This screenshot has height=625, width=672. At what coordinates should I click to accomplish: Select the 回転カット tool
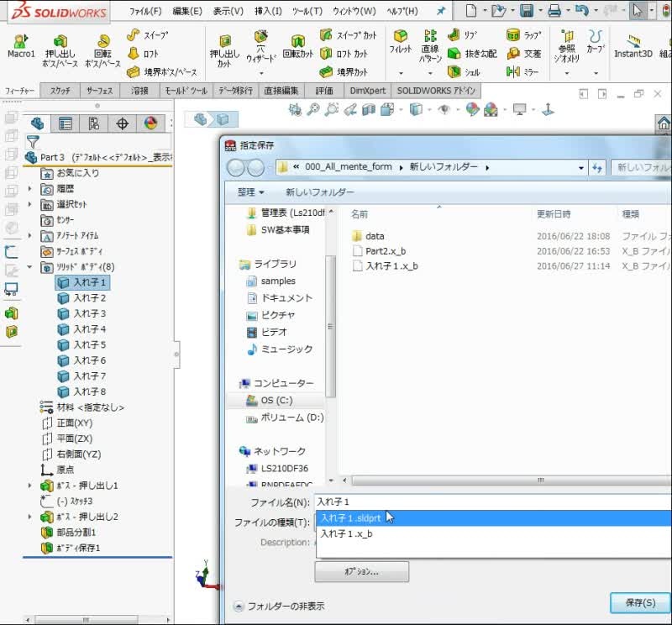[298, 48]
